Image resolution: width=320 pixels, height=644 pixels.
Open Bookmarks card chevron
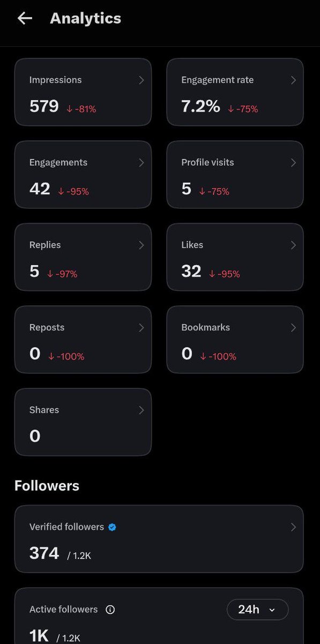pyautogui.click(x=293, y=327)
